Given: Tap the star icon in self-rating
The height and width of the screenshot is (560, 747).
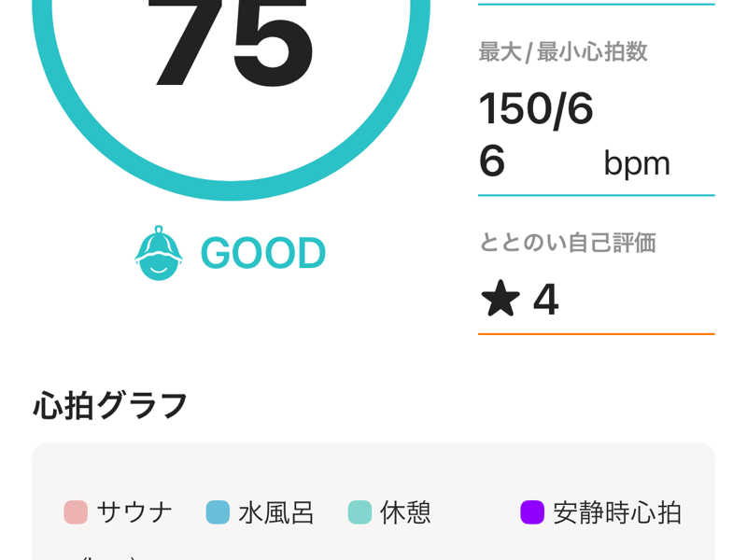Looking at the screenshot, I should (500, 300).
